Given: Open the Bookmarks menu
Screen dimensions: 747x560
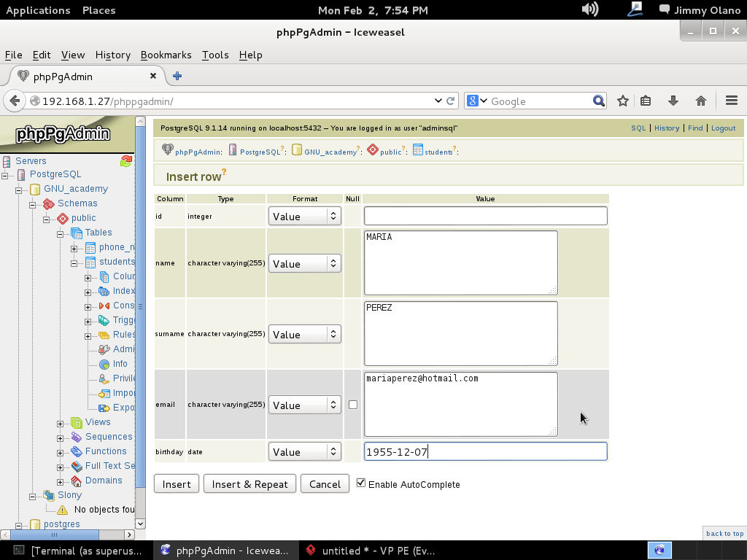Looking at the screenshot, I should tap(166, 55).
